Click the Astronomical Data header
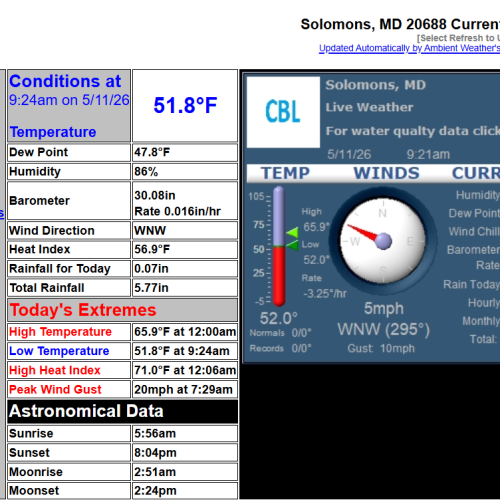Viewport: 500px width, 500px height. (x=86, y=411)
